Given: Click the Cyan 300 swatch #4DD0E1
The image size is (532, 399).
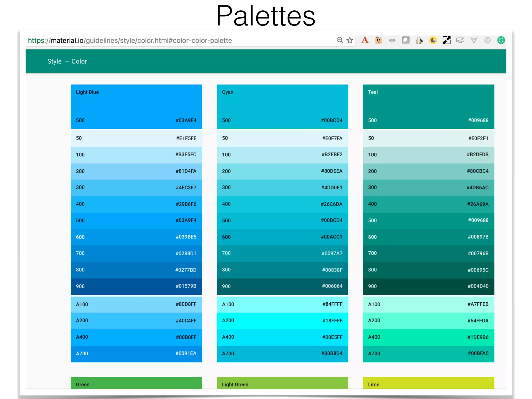Looking at the screenshot, I should pos(282,188).
